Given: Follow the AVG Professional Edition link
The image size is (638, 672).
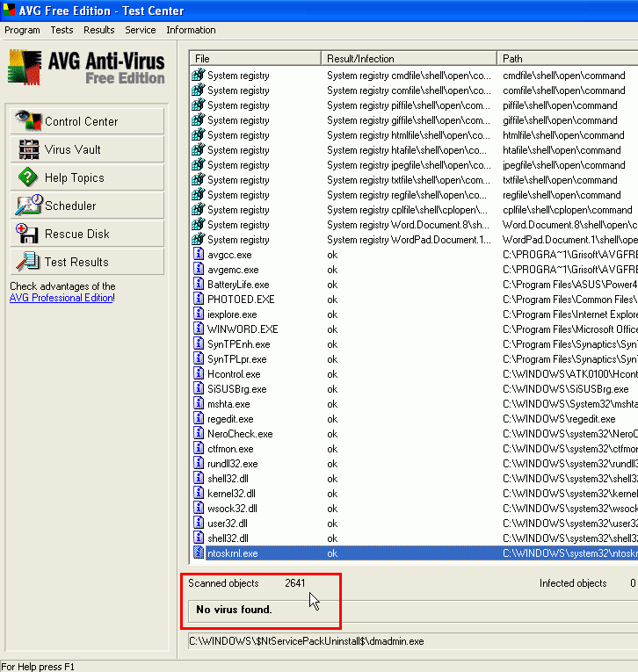Looking at the screenshot, I should point(62,298).
